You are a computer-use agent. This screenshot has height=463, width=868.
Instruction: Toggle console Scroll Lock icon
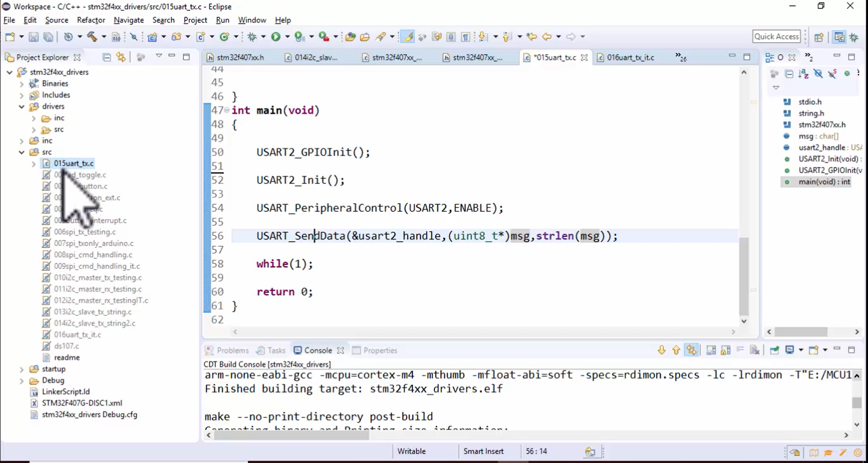click(726, 350)
